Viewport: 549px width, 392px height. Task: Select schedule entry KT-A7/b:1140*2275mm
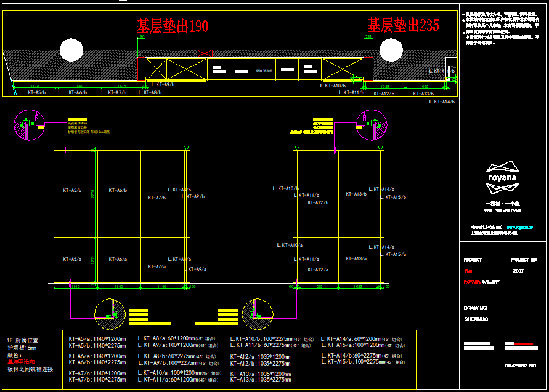[97, 380]
